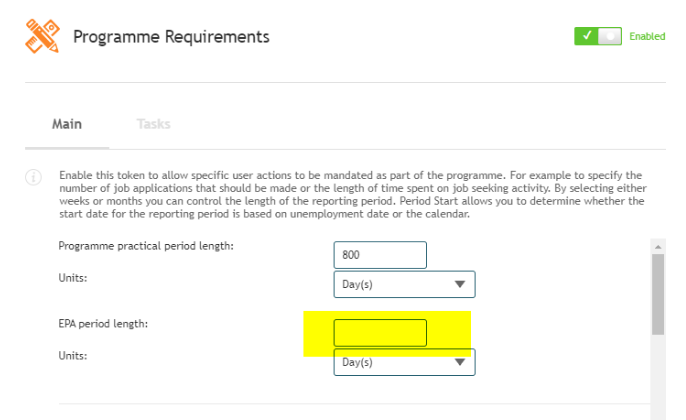
Task: Focus the empty EPA period length field
Action: 380,333
